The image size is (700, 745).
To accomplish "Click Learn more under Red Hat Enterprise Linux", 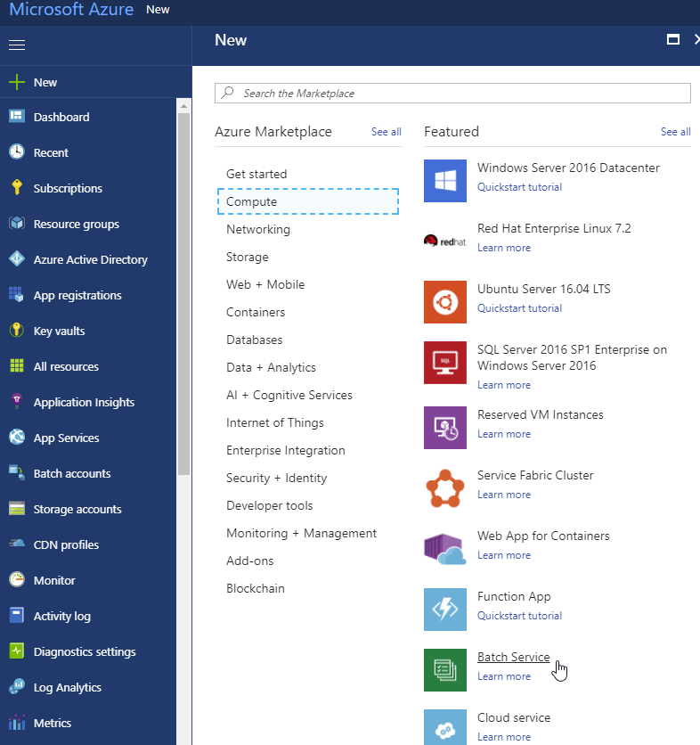I will 504,249.
